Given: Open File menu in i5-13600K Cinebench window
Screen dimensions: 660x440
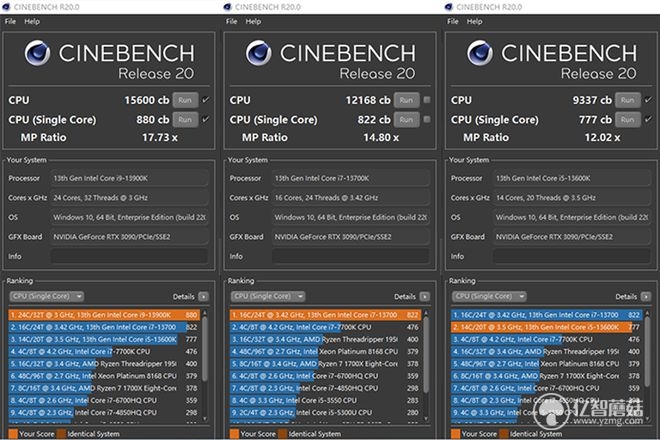Looking at the screenshot, I should tap(453, 21).
